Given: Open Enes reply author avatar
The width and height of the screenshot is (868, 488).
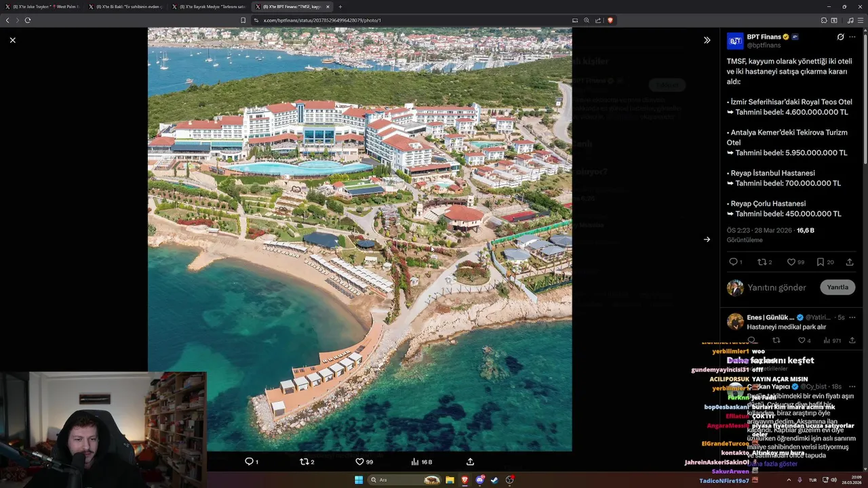Looking at the screenshot, I should tap(735, 321).
